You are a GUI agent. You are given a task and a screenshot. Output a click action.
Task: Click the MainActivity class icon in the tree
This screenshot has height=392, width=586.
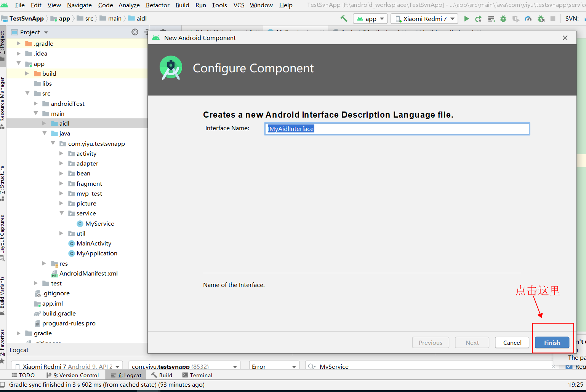pos(71,244)
